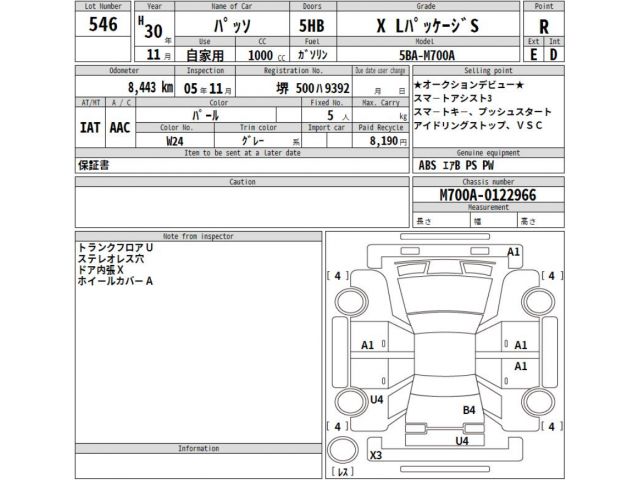Select inspector note ドア内張X

100,269
